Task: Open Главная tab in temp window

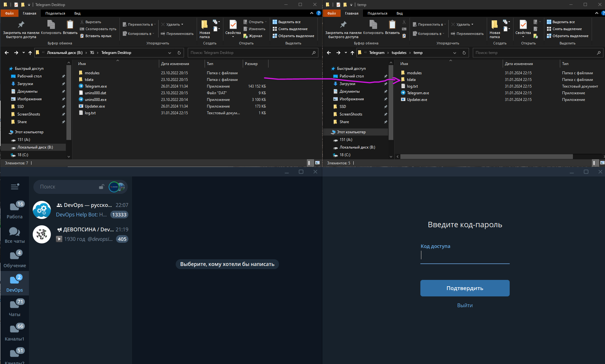Action: click(351, 13)
